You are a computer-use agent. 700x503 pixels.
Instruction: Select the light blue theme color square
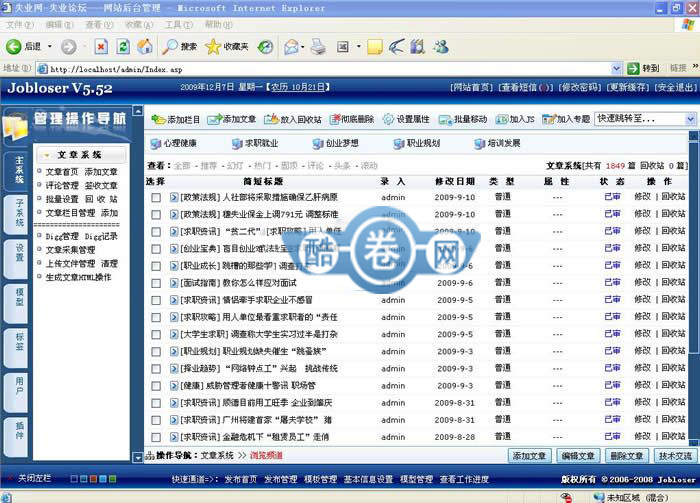point(103,479)
